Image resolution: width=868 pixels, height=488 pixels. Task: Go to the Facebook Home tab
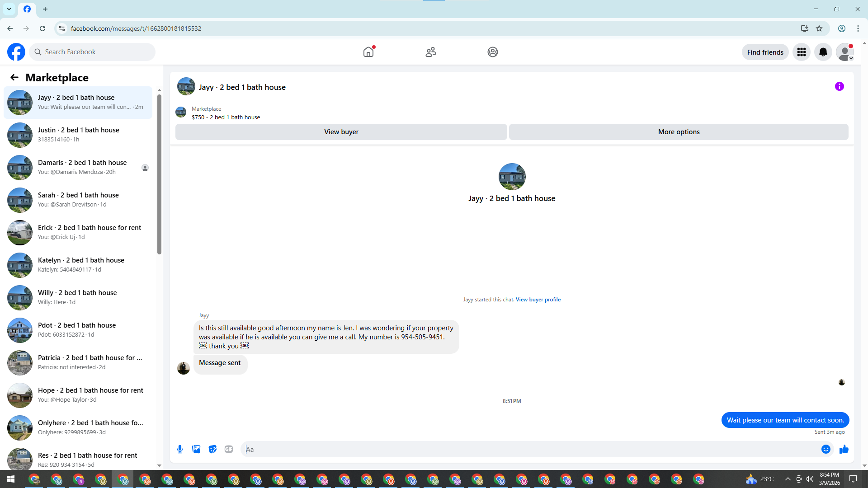(x=368, y=52)
